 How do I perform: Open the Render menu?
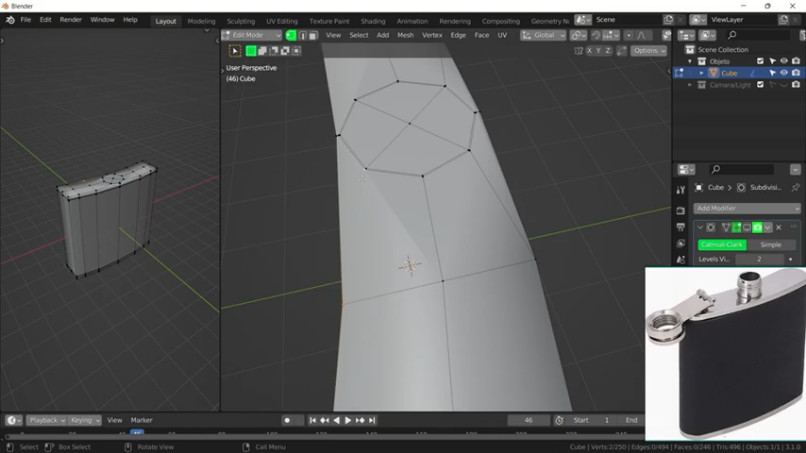[71, 20]
